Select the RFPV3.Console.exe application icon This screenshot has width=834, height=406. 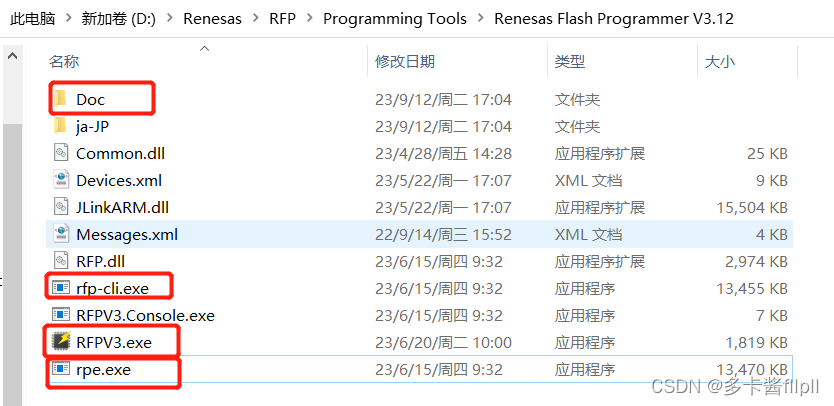pyautogui.click(x=61, y=315)
